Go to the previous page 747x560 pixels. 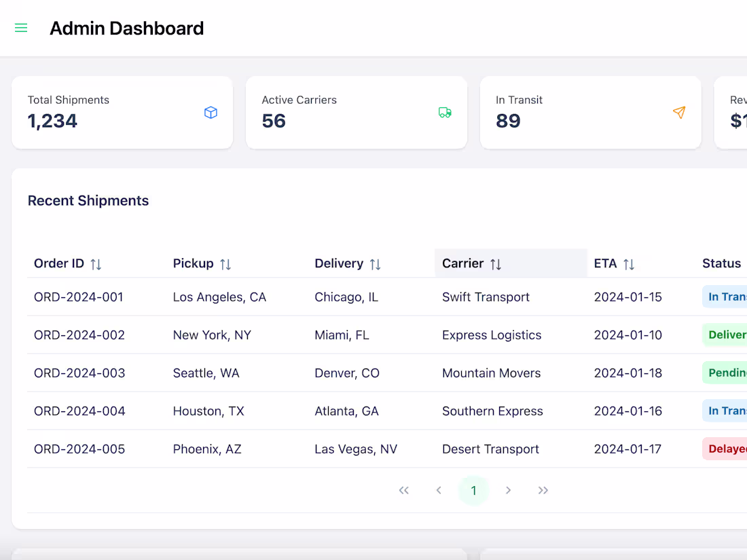[439, 490]
